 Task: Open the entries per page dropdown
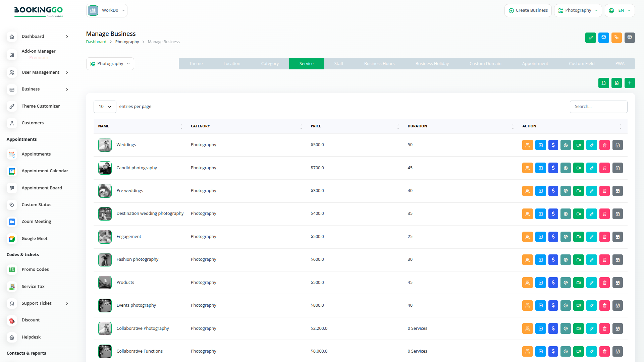pyautogui.click(x=105, y=107)
